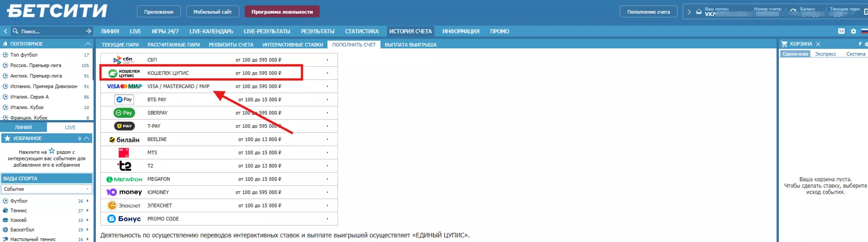Open ИНФОРМАЦИЯ in the main menu
The height and width of the screenshot is (242, 868).
pyautogui.click(x=461, y=32)
